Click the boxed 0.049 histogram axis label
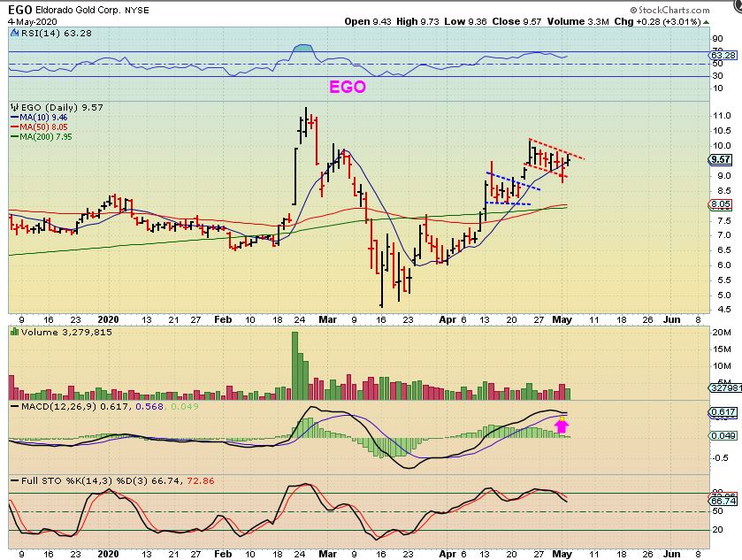The width and height of the screenshot is (742, 560). tap(723, 435)
